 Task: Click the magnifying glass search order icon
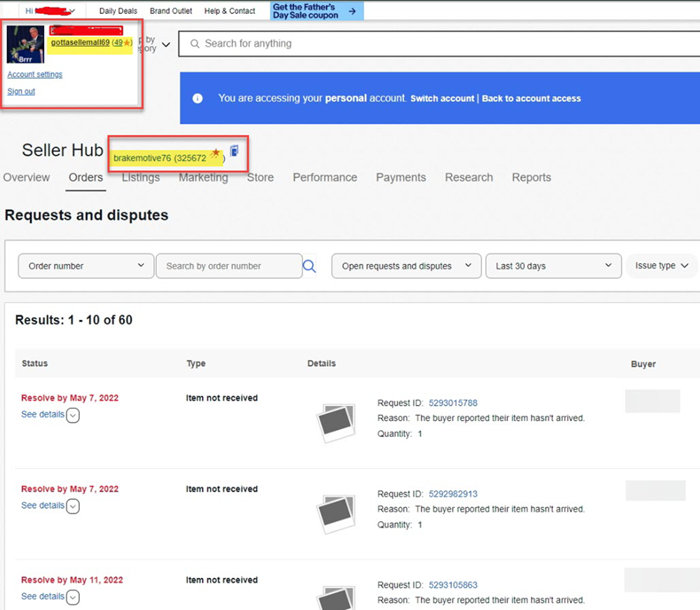tap(309, 266)
